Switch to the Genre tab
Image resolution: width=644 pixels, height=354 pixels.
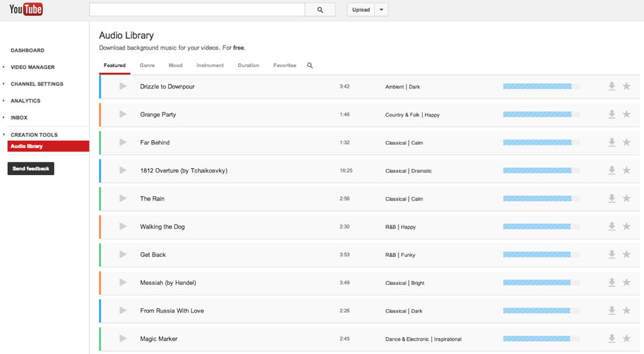[x=147, y=66]
